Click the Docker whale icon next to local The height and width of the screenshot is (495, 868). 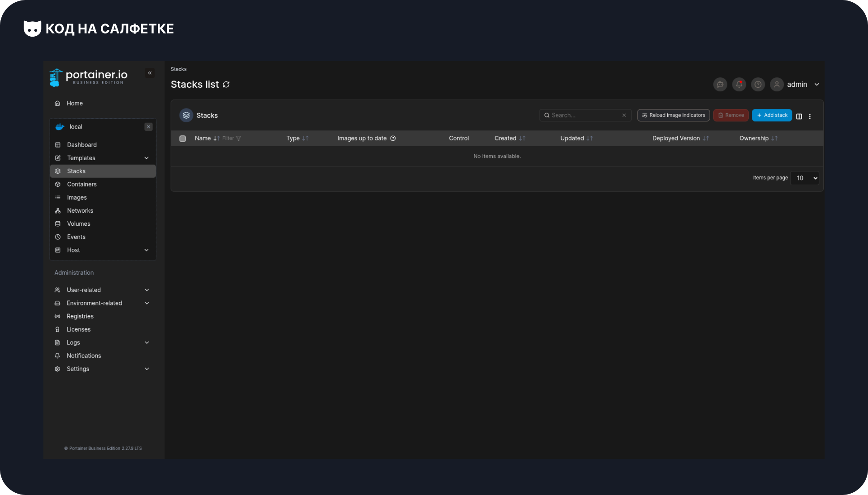(60, 127)
